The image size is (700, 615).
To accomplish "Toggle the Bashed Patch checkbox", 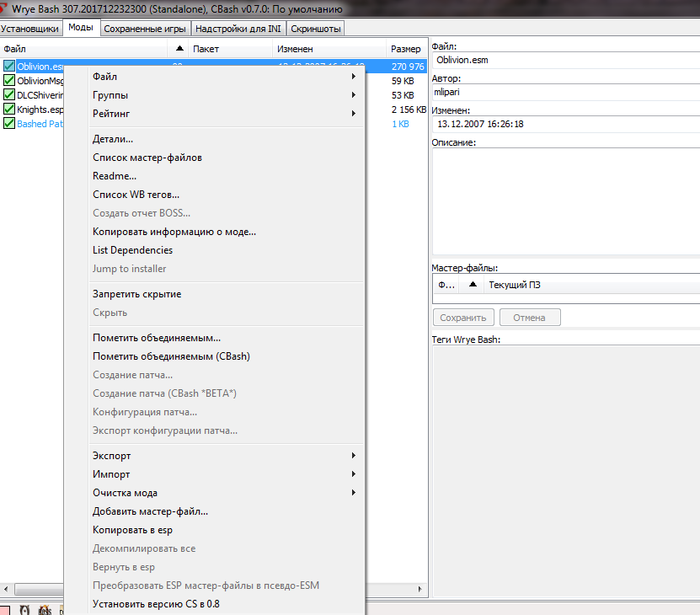I will [x=9, y=123].
